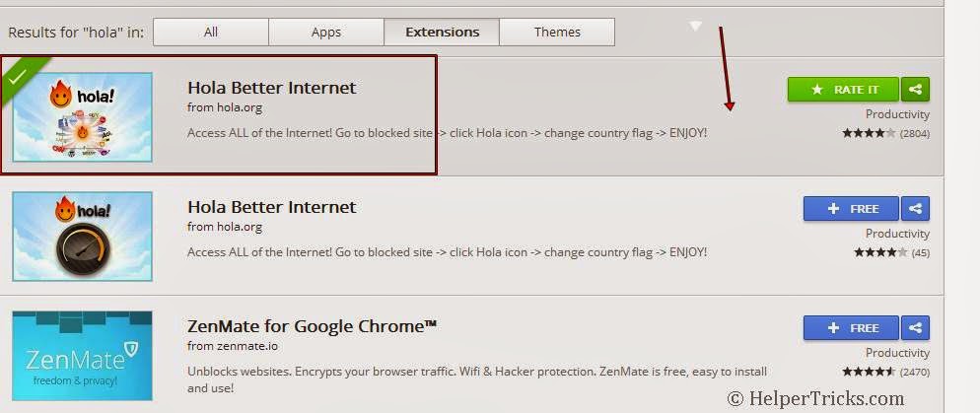Image resolution: width=980 pixels, height=413 pixels.
Task: Click share icon beside second Hola FREE button
Action: (915, 209)
